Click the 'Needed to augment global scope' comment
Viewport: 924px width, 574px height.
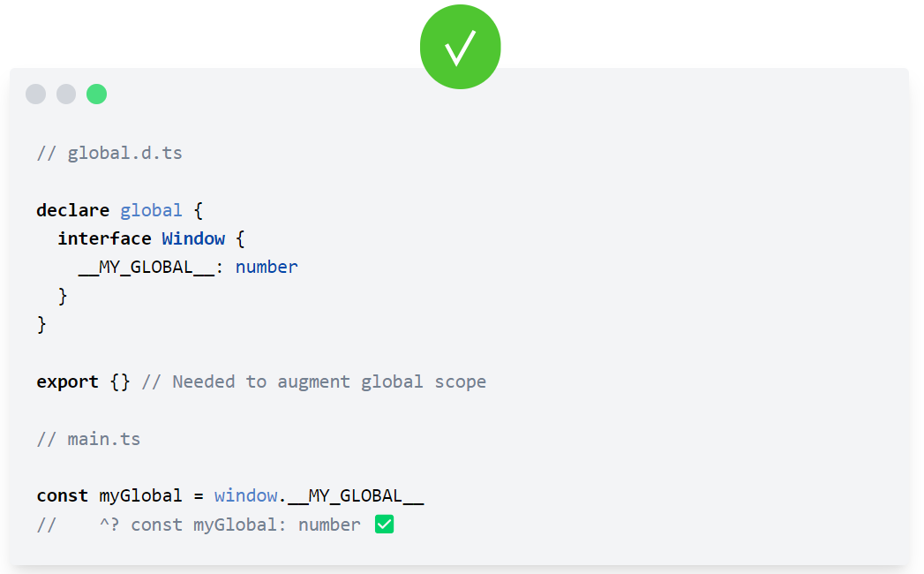pyautogui.click(x=329, y=382)
